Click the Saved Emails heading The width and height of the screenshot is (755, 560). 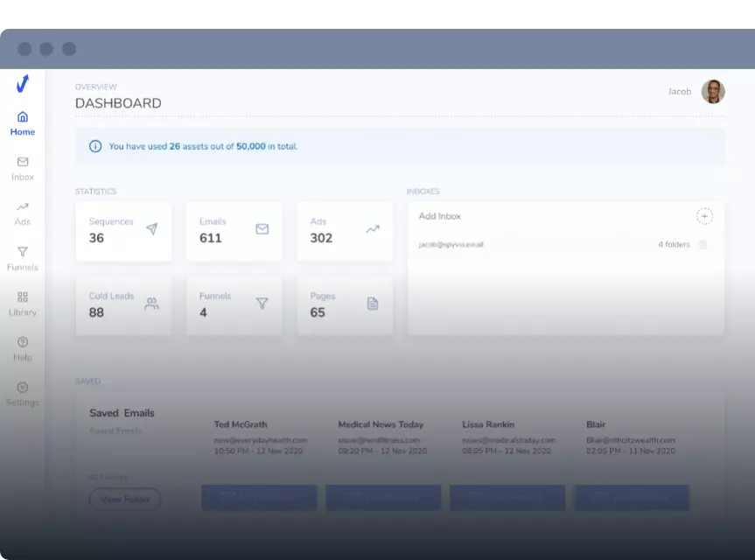tap(122, 413)
